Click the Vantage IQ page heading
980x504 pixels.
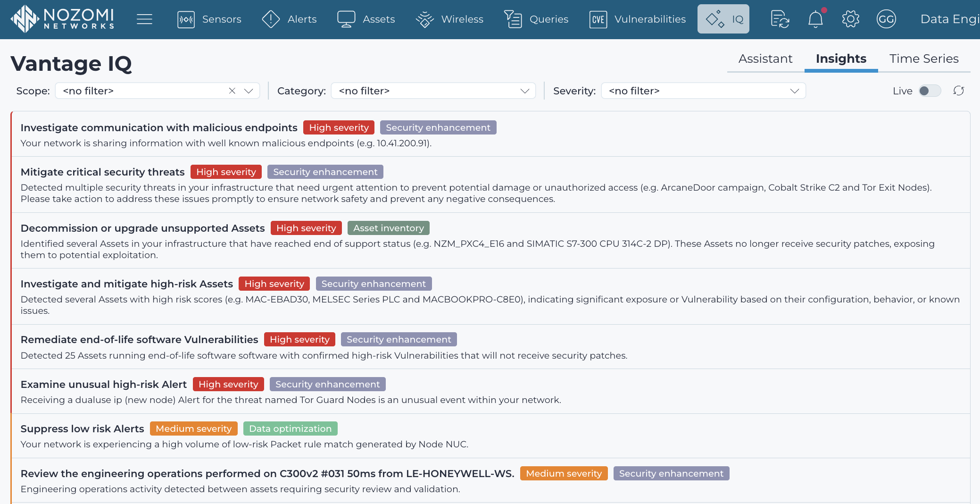point(71,63)
